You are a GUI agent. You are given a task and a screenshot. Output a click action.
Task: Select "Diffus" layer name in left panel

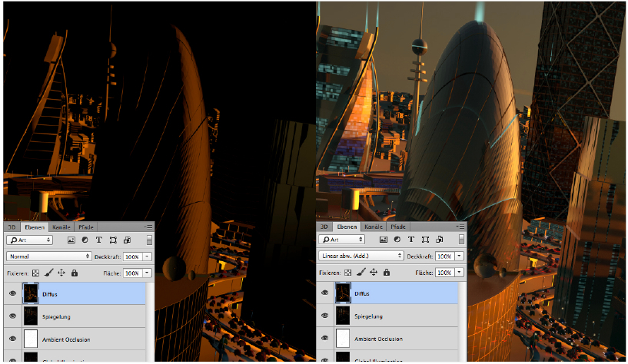(x=50, y=294)
